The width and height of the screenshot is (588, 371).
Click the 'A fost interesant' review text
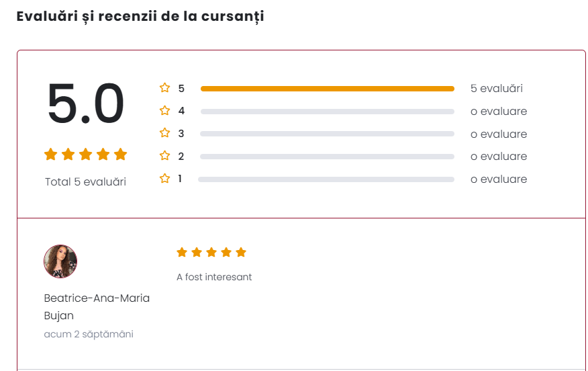click(x=214, y=277)
